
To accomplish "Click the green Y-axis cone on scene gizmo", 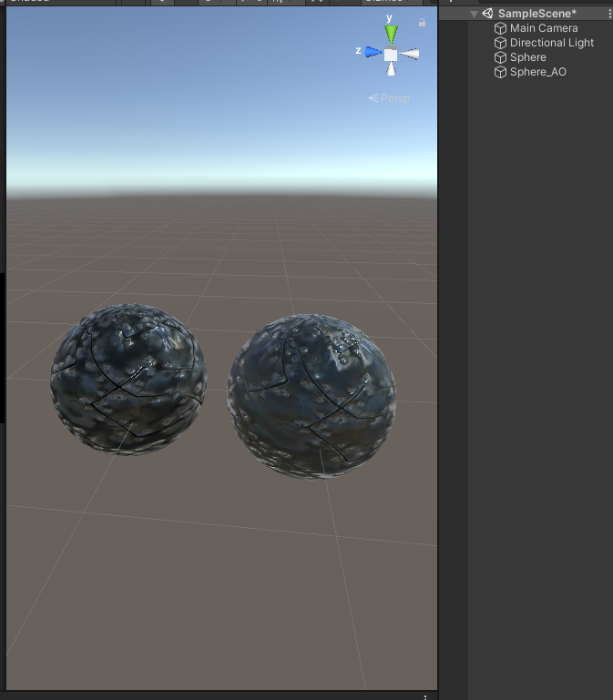I will (x=391, y=34).
